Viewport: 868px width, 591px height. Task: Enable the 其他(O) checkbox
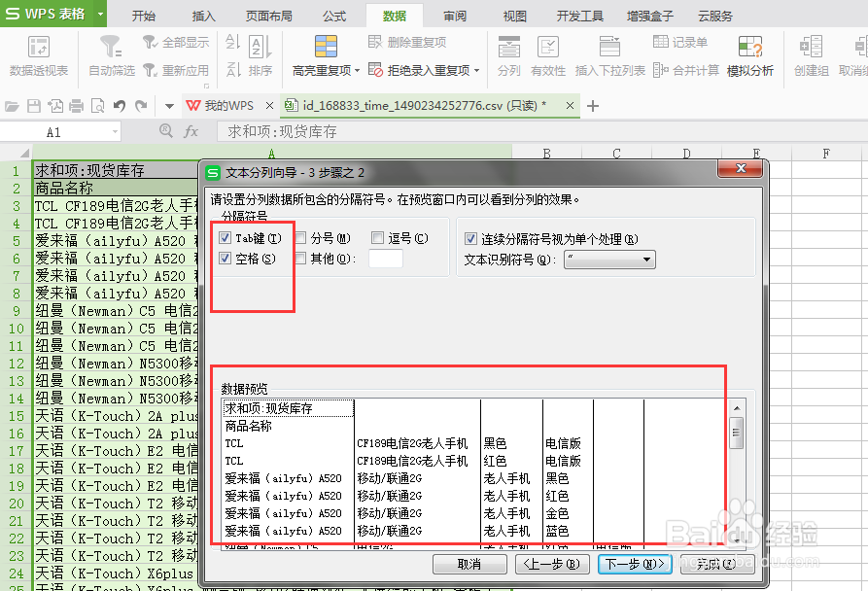tap(300, 259)
